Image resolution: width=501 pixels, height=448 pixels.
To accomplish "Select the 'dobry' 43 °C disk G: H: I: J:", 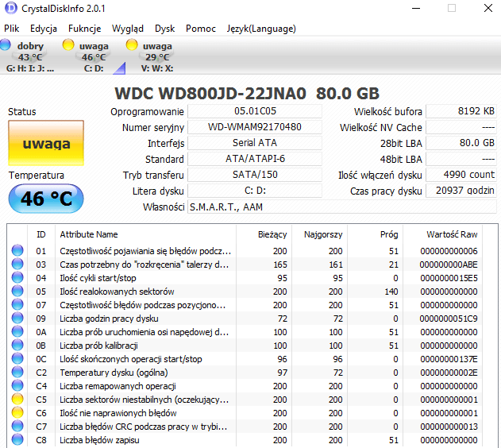I will pyautogui.click(x=30, y=57).
